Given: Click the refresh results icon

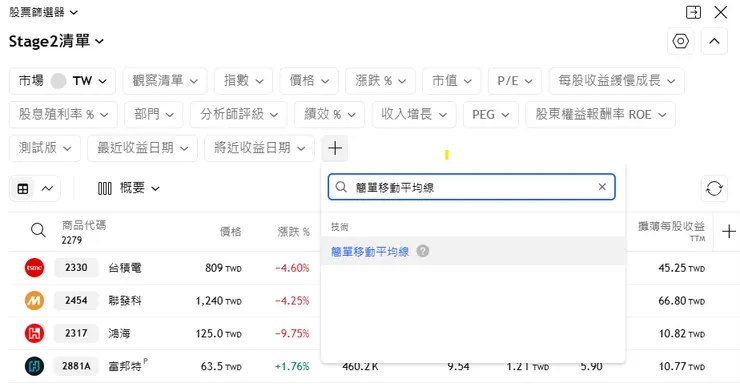Looking at the screenshot, I should click(714, 189).
